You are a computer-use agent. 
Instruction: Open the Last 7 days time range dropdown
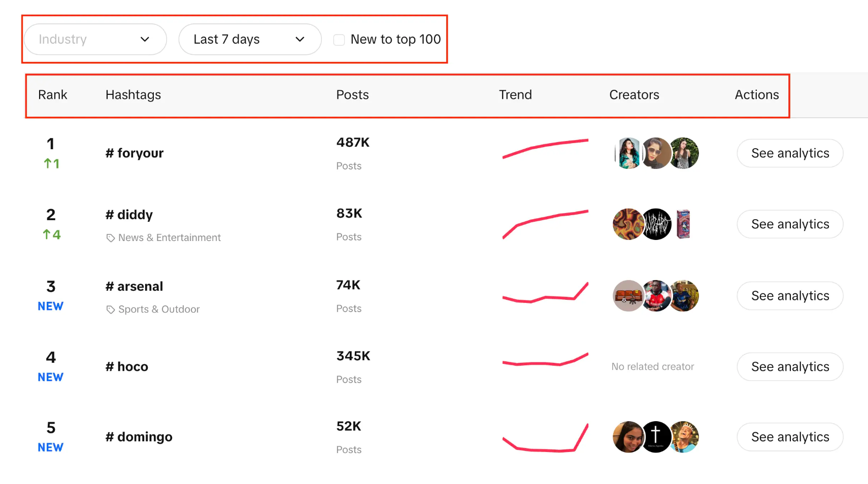coord(250,40)
